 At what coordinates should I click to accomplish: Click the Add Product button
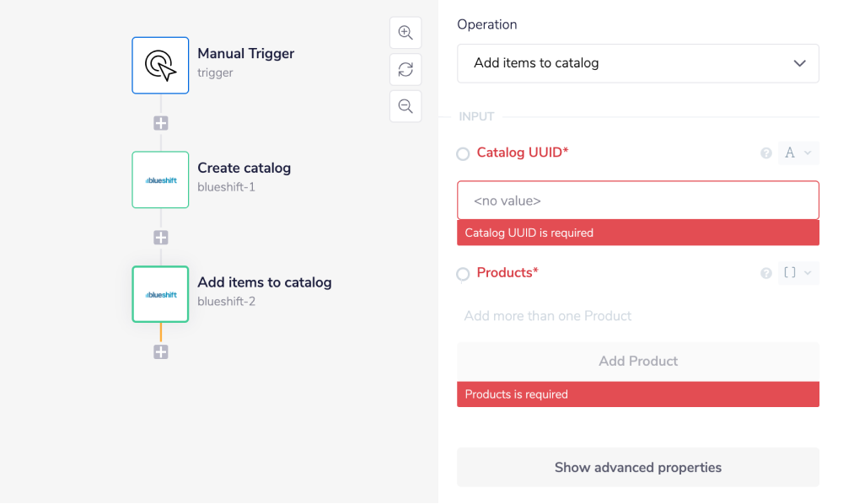pos(638,361)
